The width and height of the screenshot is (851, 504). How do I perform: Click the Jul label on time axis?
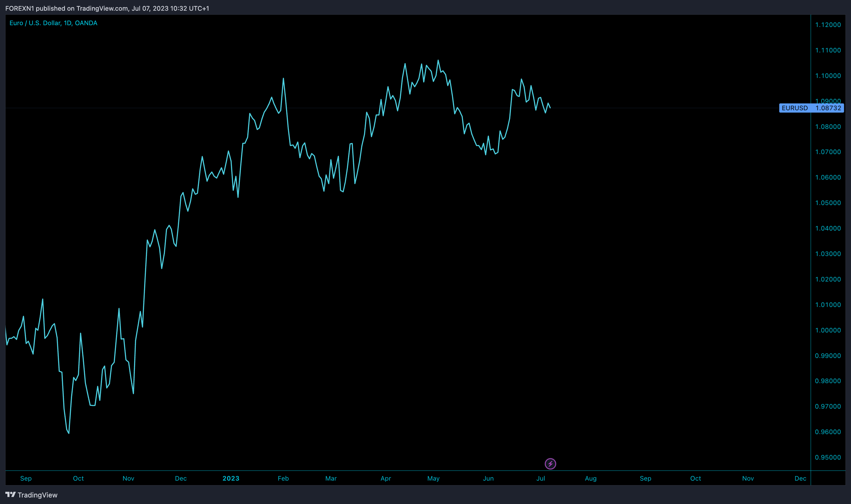coord(540,478)
